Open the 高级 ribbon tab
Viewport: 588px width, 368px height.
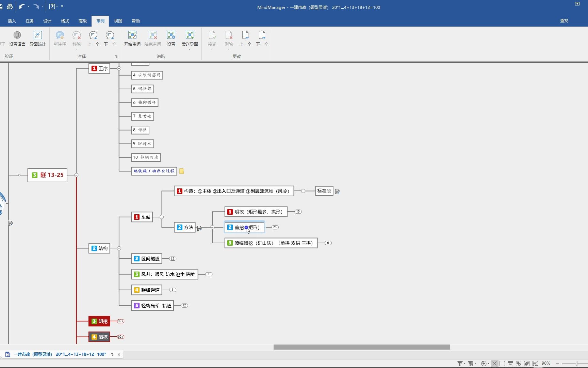(x=83, y=21)
